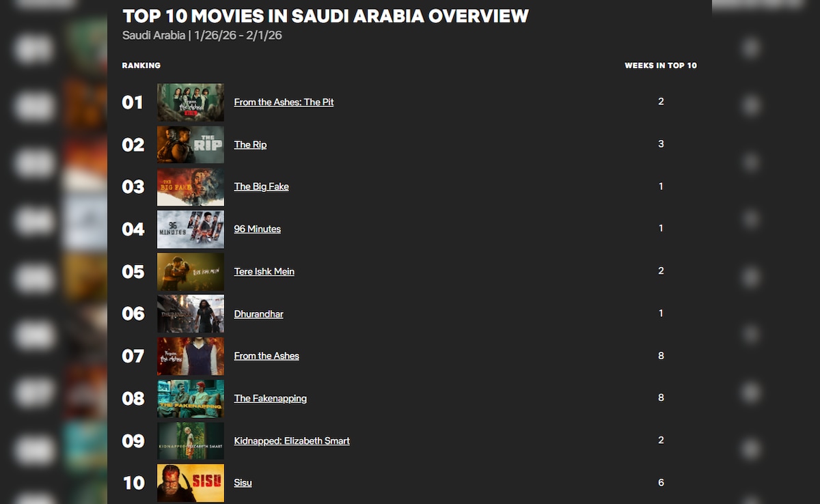Open Kidnapped: Elizabeth Smart title link

tap(292, 441)
